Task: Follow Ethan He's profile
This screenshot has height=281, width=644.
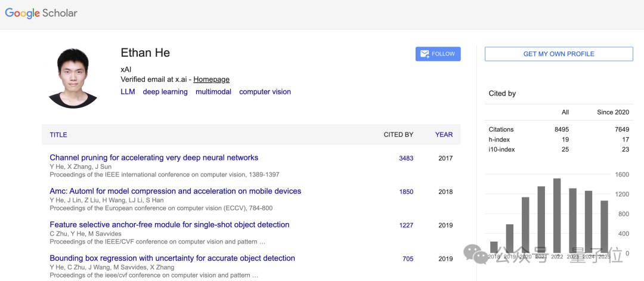Action: pos(438,54)
